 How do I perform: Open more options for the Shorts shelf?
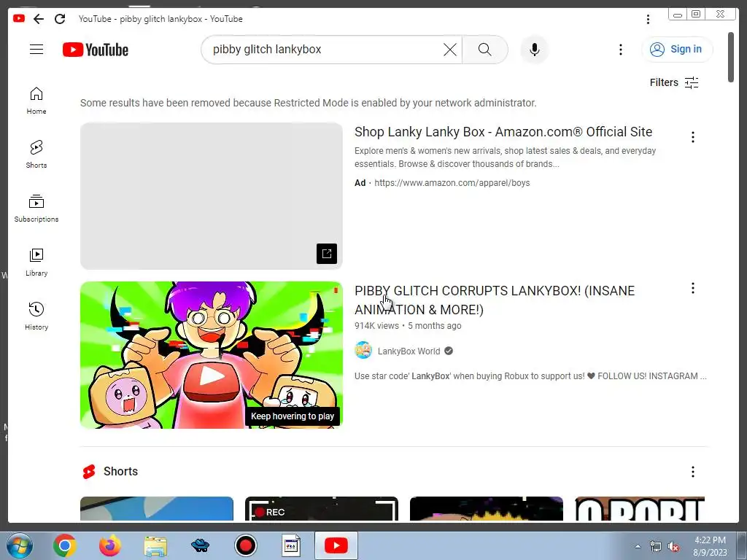tap(693, 472)
